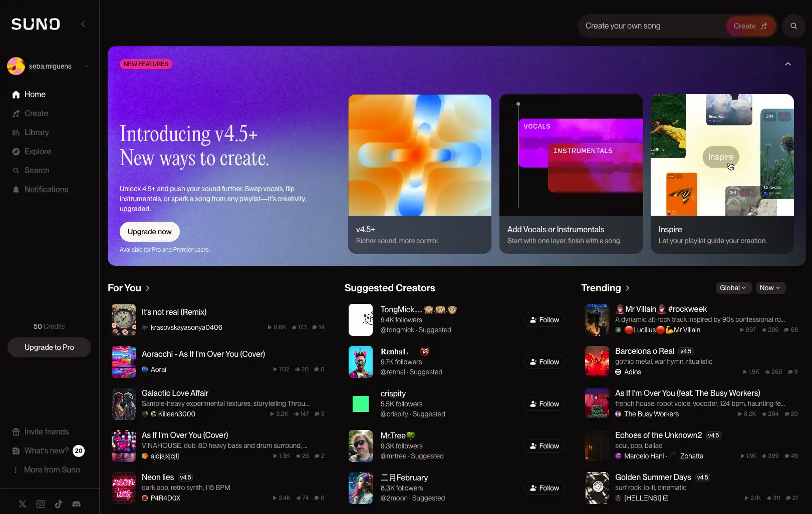Screen dimensions: 812x514
Task: Play Mr Villain #rockweek cover art
Action: pyautogui.click(x=597, y=320)
